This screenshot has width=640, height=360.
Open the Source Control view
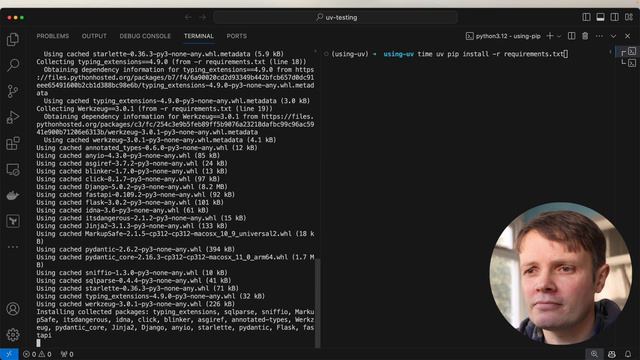tap(13, 91)
